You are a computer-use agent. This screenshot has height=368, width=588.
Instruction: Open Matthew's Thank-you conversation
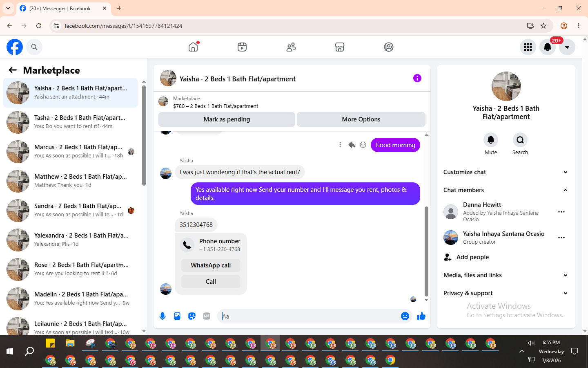coord(70,181)
